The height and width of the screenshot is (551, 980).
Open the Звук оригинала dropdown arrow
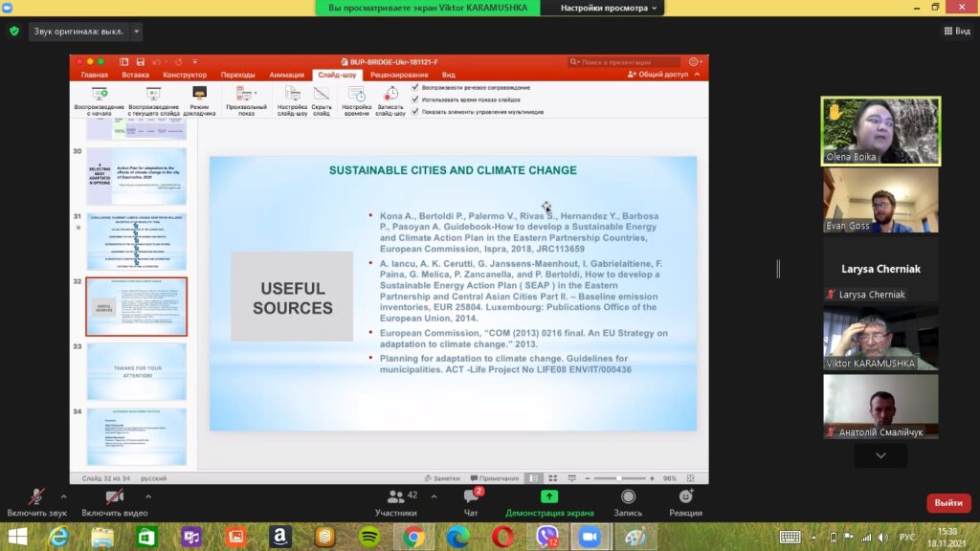click(x=137, y=32)
